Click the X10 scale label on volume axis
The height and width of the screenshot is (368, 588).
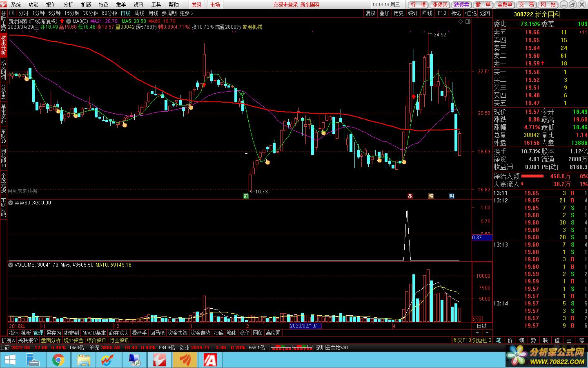click(x=477, y=319)
